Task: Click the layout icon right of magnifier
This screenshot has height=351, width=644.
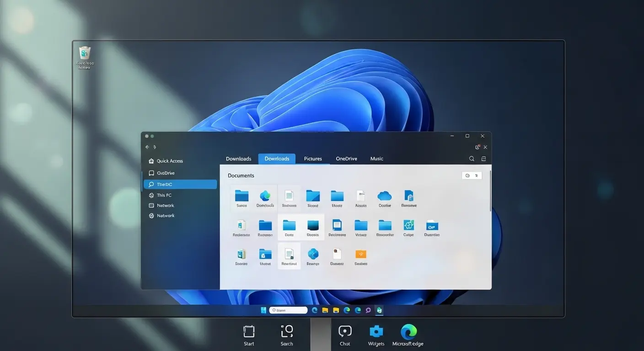Action: coord(483,159)
